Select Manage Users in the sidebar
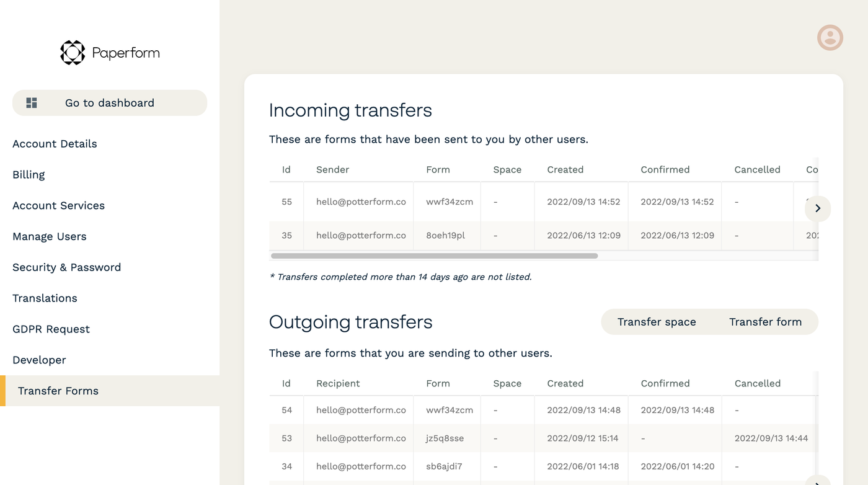The image size is (868, 485). [50, 237]
